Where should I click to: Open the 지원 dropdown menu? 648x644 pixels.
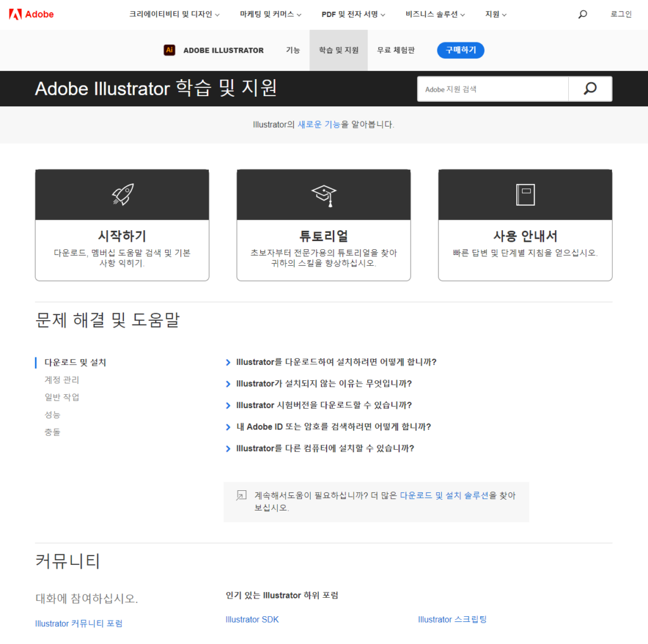tap(495, 15)
